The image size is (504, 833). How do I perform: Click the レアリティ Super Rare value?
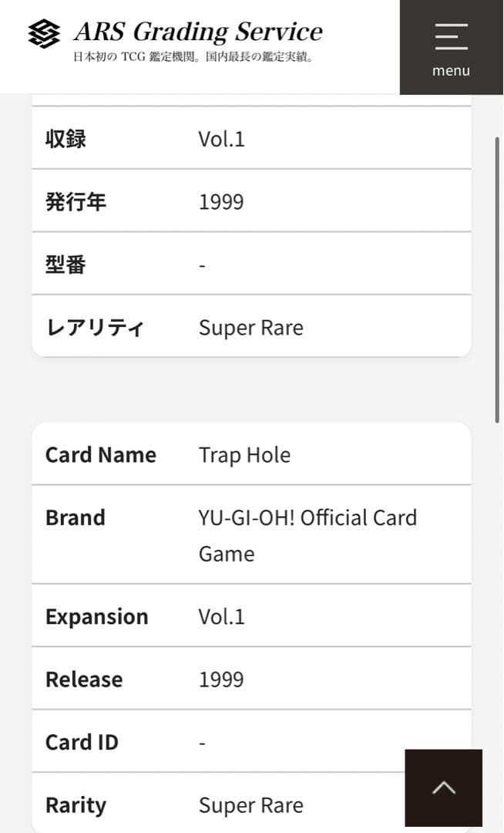pyautogui.click(x=251, y=328)
